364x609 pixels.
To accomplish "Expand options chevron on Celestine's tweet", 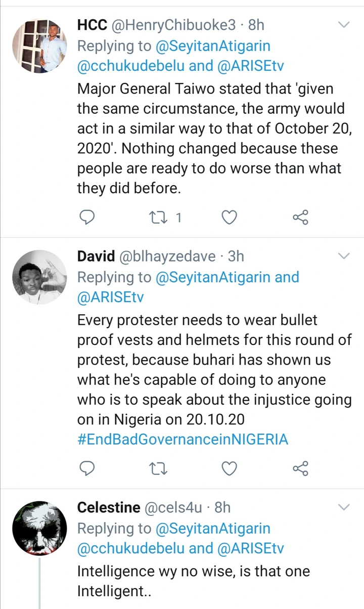I will [344, 507].
